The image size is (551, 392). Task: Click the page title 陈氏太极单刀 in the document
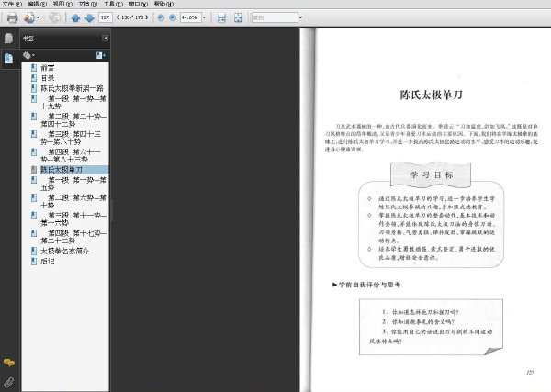click(x=432, y=95)
